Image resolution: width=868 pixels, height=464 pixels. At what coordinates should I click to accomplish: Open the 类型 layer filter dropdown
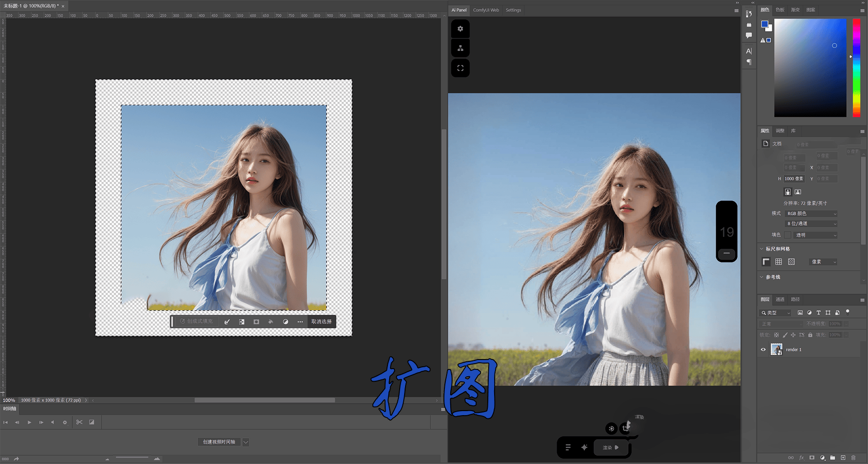pyautogui.click(x=776, y=312)
